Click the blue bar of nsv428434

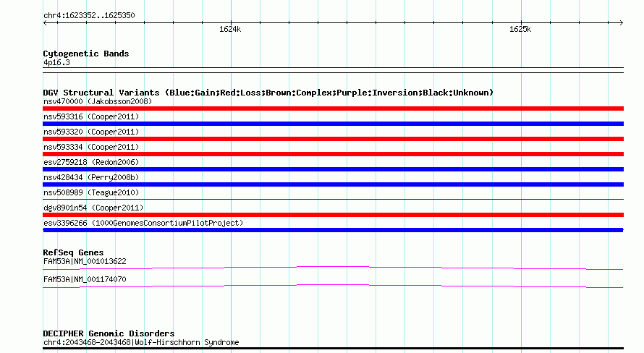pos(333,184)
